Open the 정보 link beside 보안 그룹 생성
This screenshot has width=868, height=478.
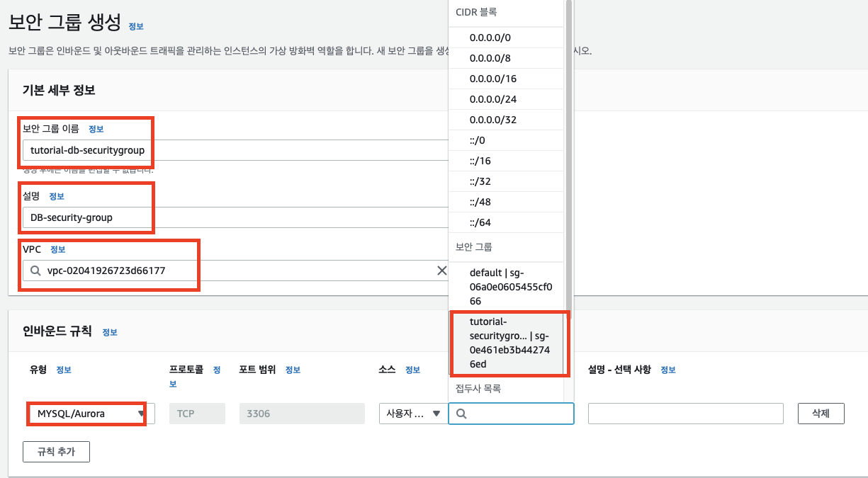coord(136,26)
